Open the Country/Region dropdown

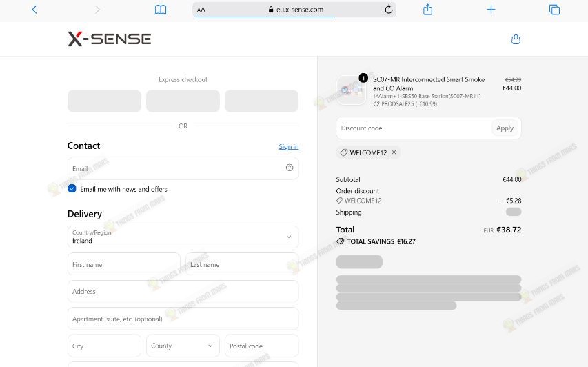coord(183,237)
